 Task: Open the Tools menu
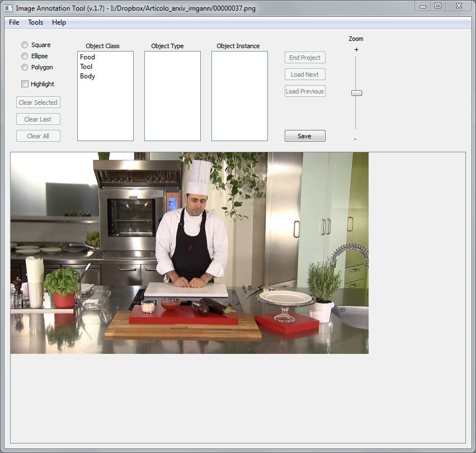(36, 22)
